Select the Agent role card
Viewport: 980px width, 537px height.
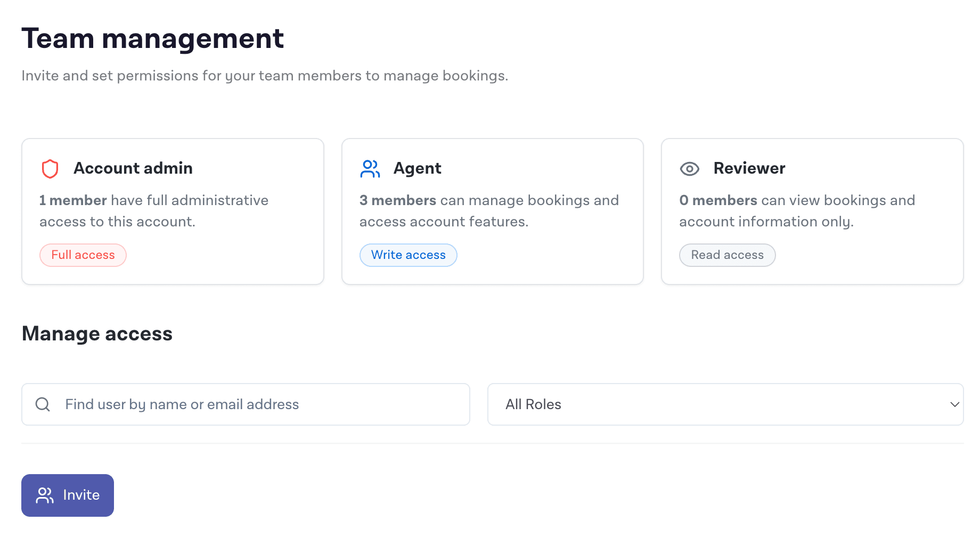(492, 211)
